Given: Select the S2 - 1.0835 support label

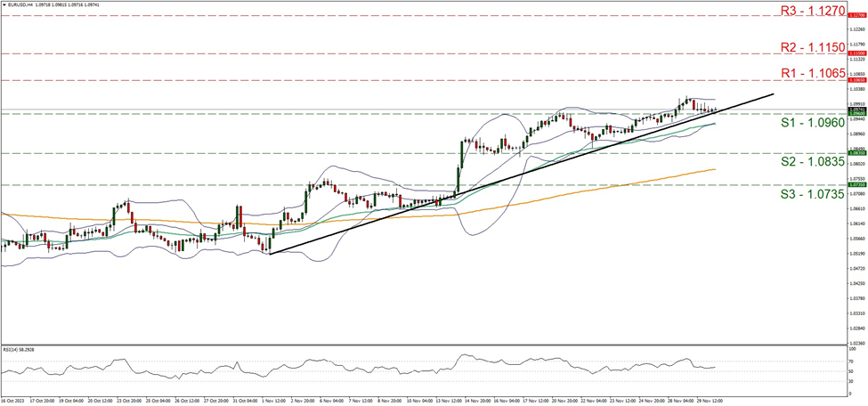Looking at the screenshot, I should [x=812, y=161].
